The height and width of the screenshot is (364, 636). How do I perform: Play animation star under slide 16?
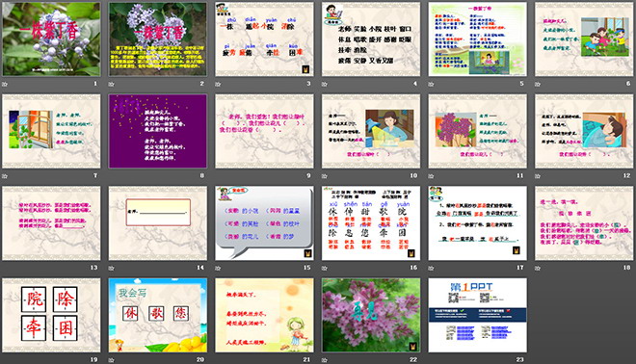pyautogui.click(x=325, y=269)
